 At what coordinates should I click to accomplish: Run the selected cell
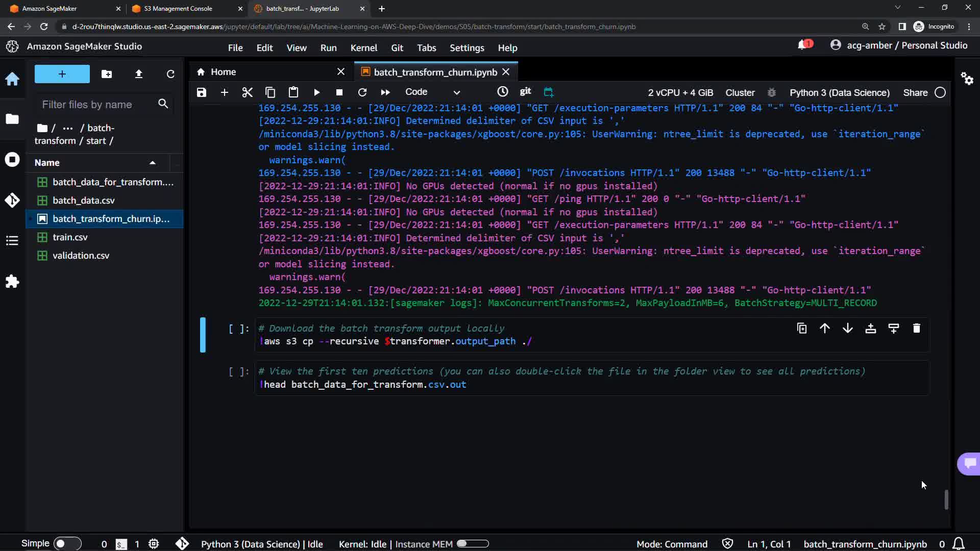coord(316,92)
